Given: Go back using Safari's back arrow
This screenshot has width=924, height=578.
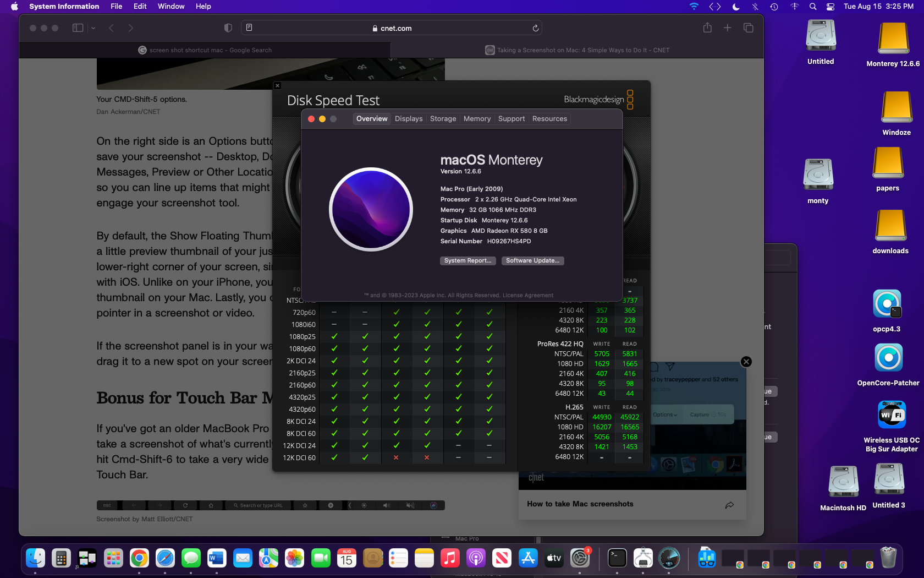Looking at the screenshot, I should point(112,28).
